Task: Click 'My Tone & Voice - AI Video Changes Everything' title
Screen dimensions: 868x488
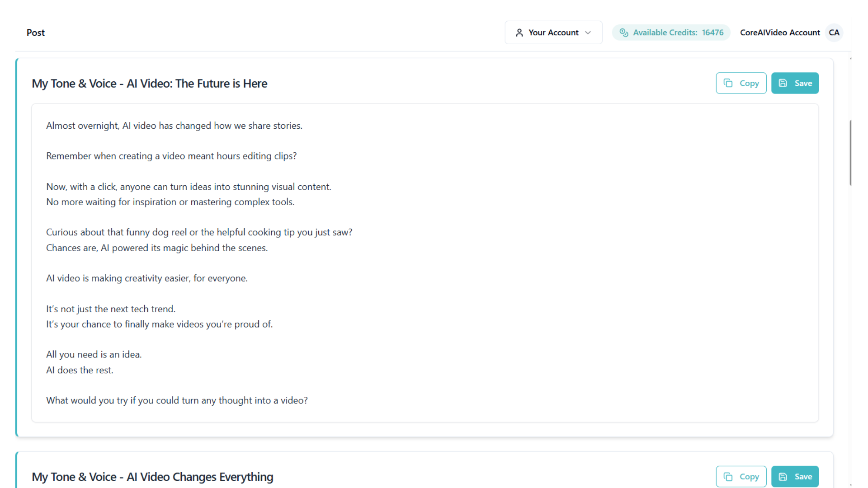Action: 152,477
